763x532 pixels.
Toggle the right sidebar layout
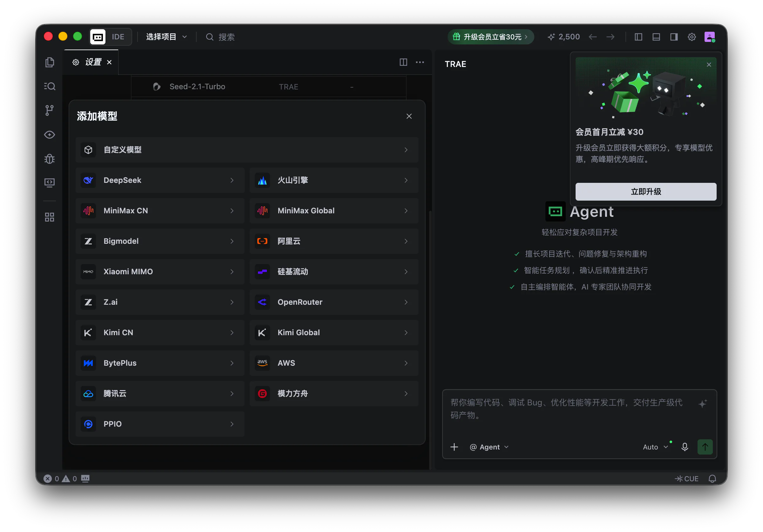click(674, 37)
